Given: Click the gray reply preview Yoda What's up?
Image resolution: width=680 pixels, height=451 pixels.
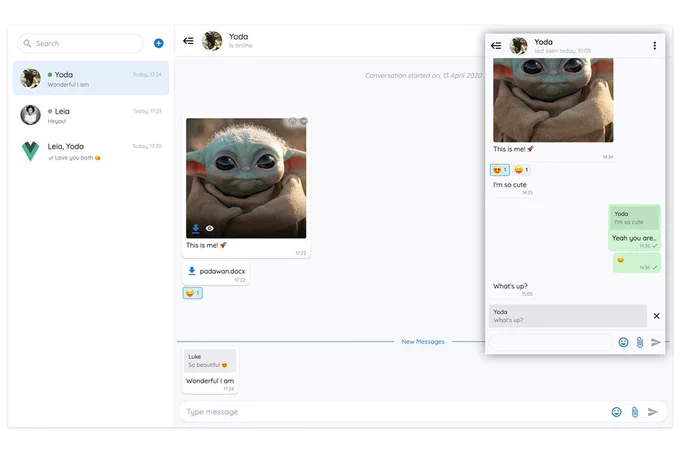Looking at the screenshot, I should 568,316.
